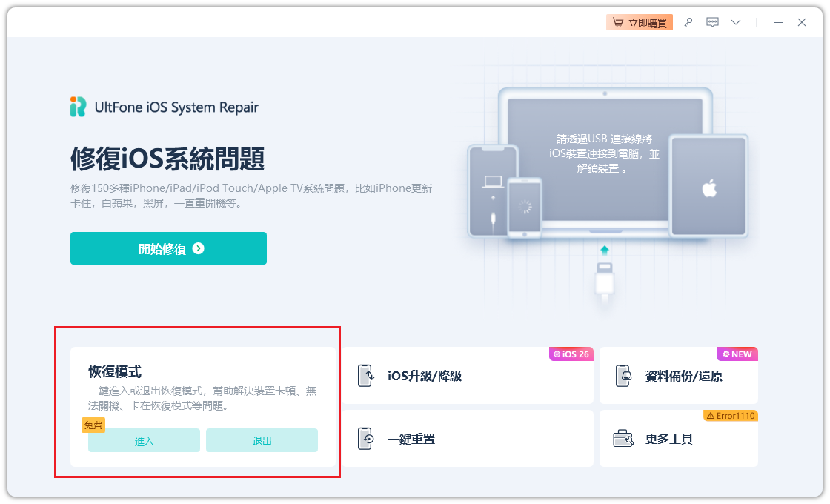Expand the title bar chevron menu
The image size is (830, 504).
coord(735,22)
